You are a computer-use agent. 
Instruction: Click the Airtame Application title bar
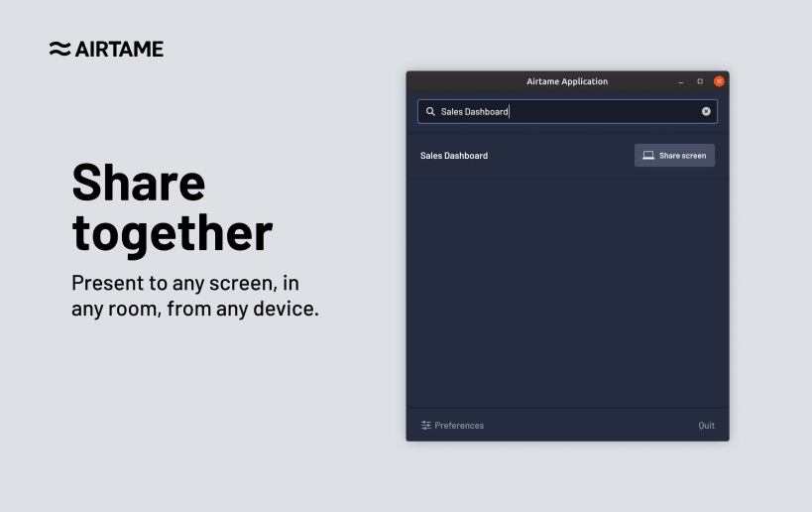pyautogui.click(x=567, y=81)
